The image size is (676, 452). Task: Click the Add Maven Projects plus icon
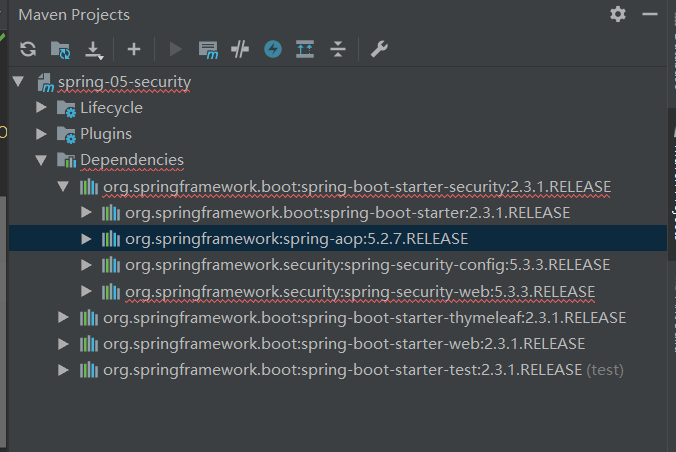coord(134,49)
